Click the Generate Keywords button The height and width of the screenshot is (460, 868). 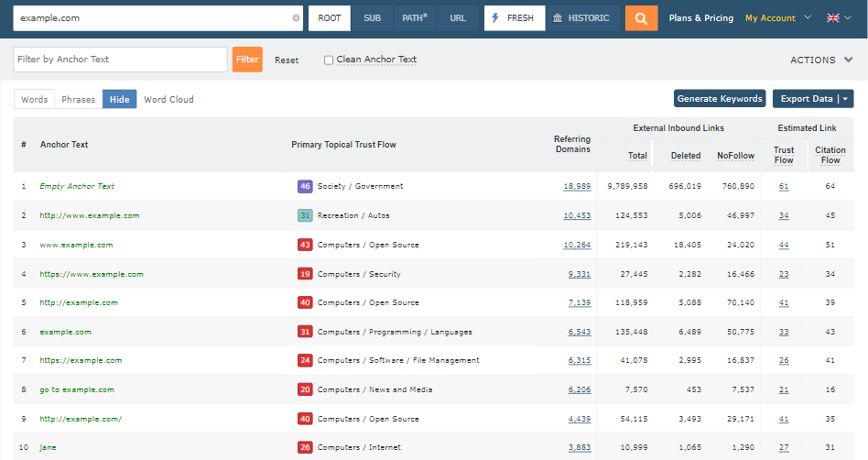pos(720,99)
